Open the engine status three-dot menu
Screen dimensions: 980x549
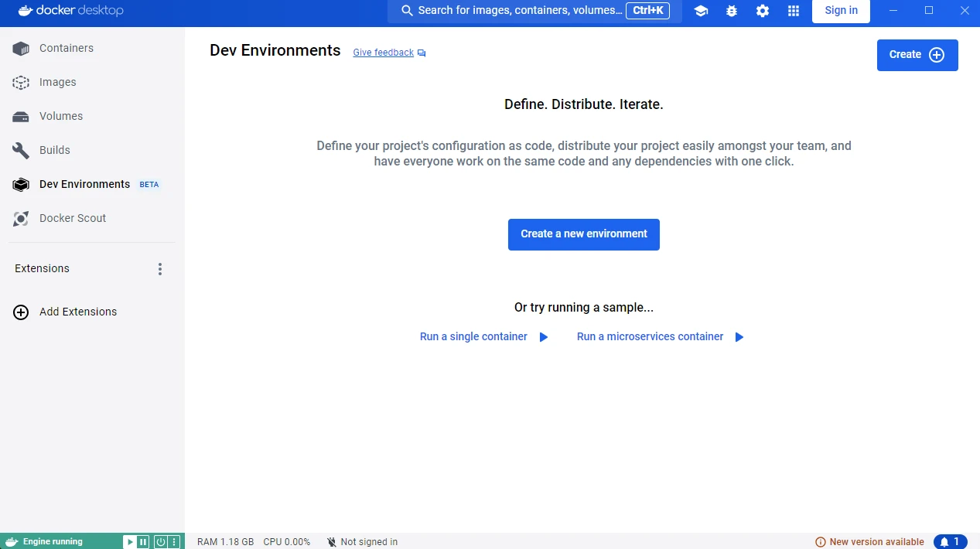175,542
